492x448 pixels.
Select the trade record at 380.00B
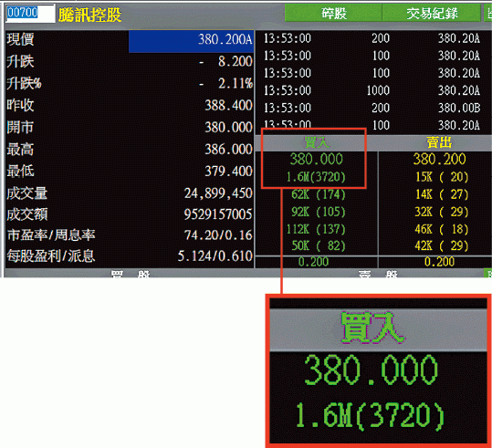(372, 109)
